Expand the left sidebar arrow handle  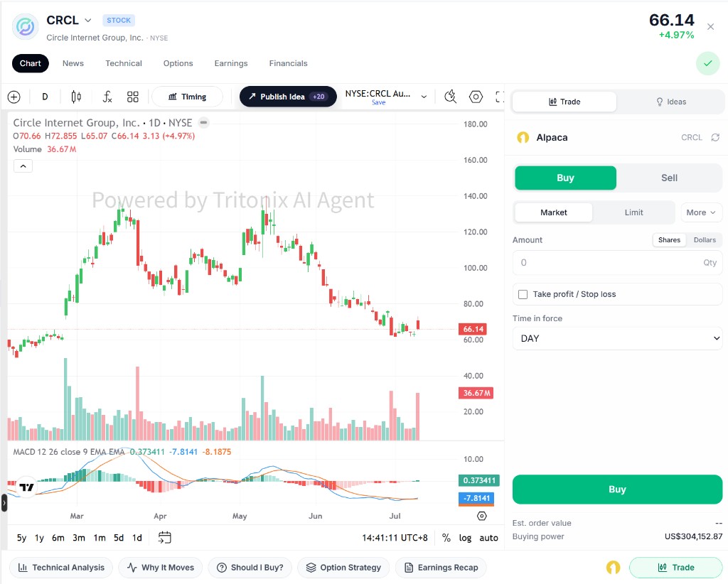click(4, 503)
